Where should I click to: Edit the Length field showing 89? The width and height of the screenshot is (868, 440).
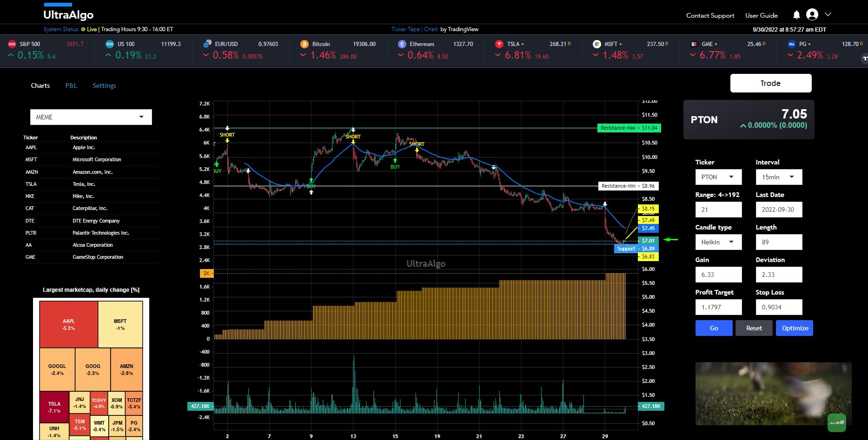pos(779,242)
